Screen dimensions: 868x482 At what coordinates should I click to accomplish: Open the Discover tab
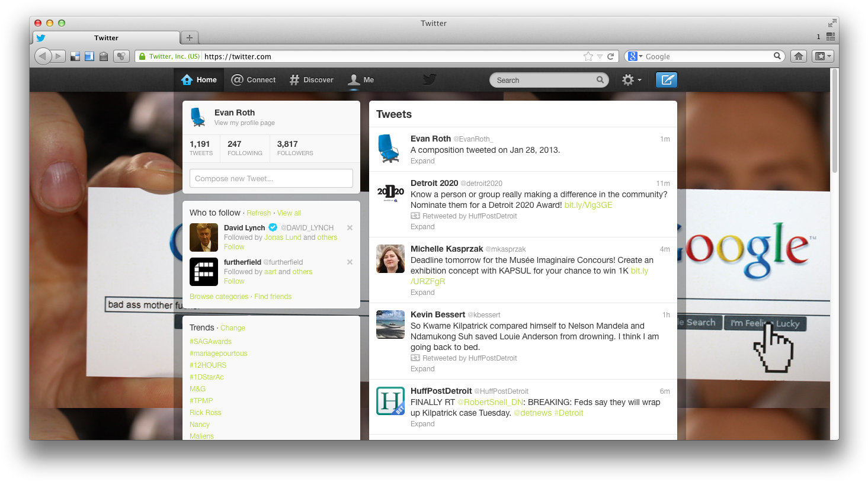pyautogui.click(x=312, y=80)
